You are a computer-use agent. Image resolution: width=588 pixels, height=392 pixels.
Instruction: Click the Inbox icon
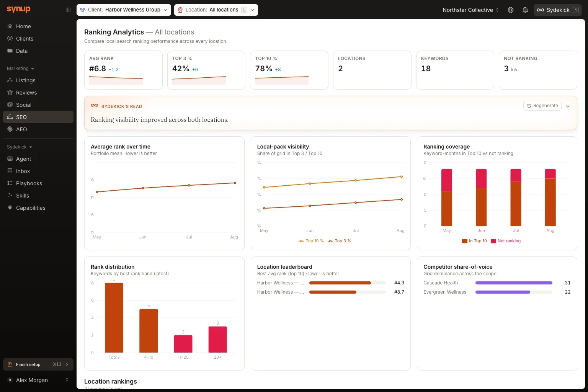(x=10, y=171)
